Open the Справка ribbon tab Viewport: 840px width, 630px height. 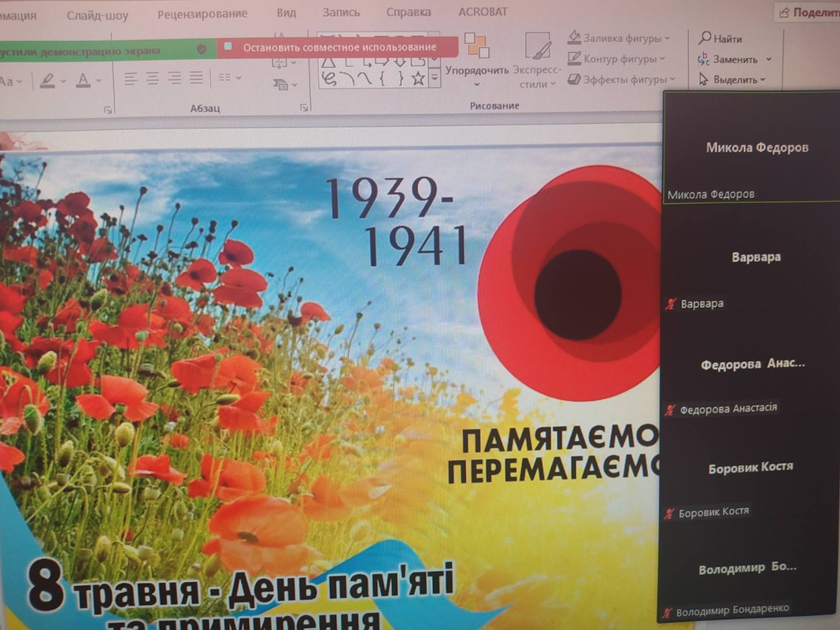(x=409, y=12)
